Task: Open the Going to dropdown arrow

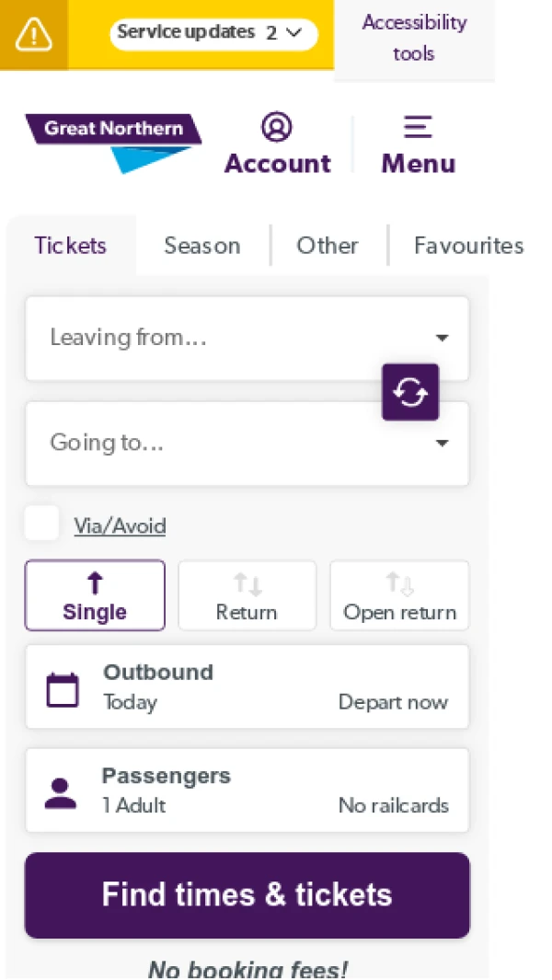Action: (x=442, y=443)
